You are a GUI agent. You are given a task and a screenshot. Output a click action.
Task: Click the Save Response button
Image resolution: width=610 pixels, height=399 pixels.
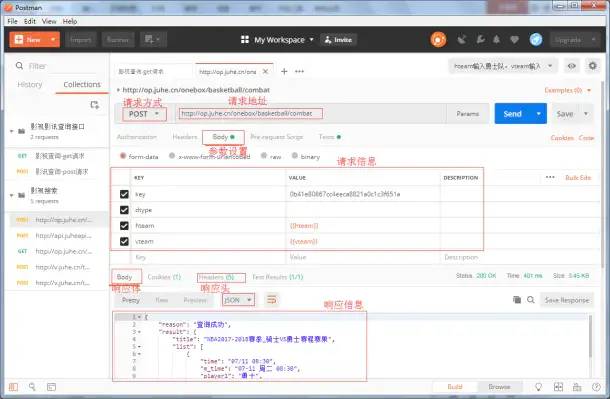tap(567, 300)
